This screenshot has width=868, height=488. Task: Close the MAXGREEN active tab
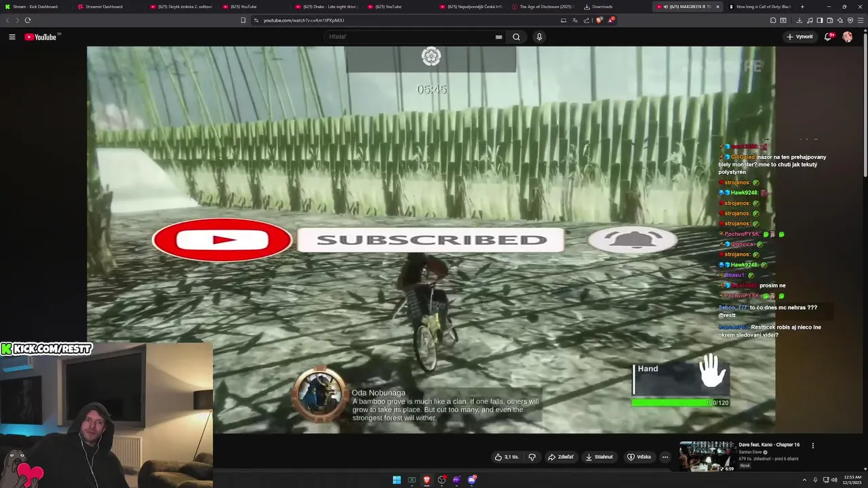tap(717, 7)
